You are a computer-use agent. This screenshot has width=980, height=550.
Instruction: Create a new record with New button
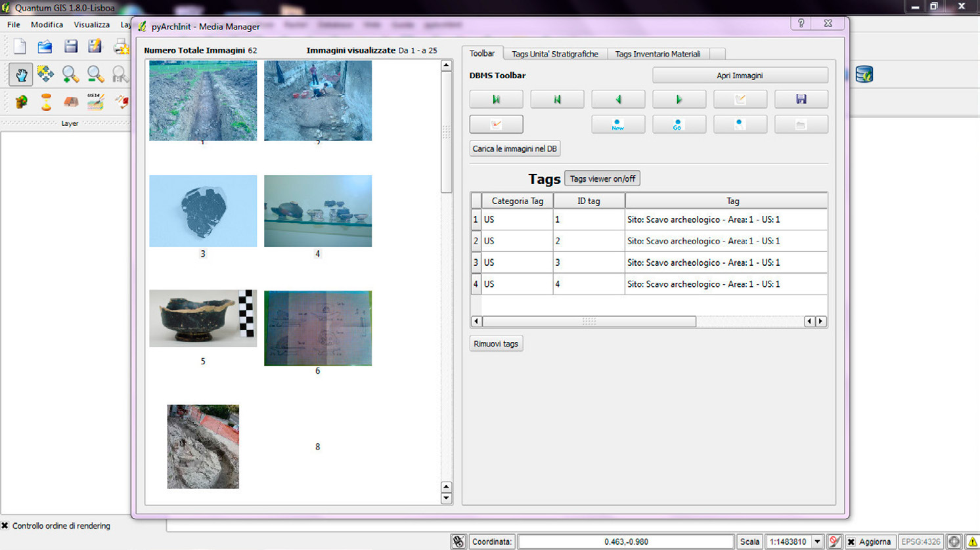click(618, 124)
